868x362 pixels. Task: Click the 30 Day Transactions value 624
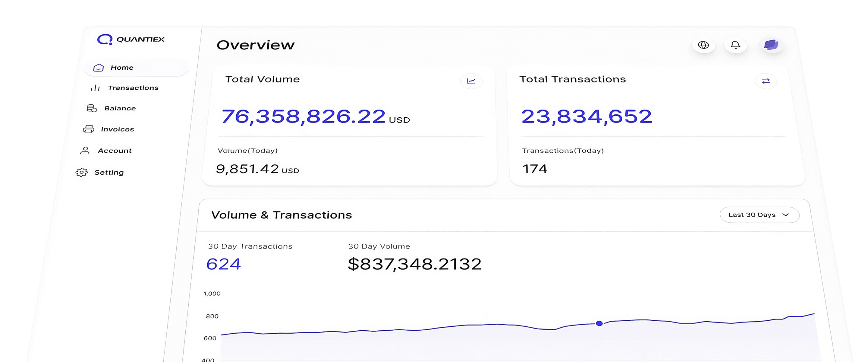tap(223, 265)
